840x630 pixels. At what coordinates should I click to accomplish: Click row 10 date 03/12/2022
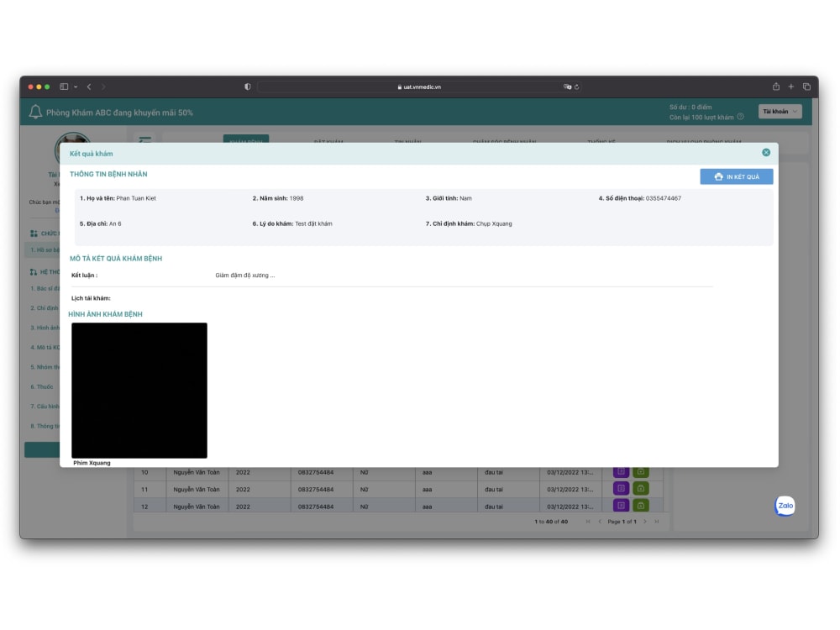570,472
